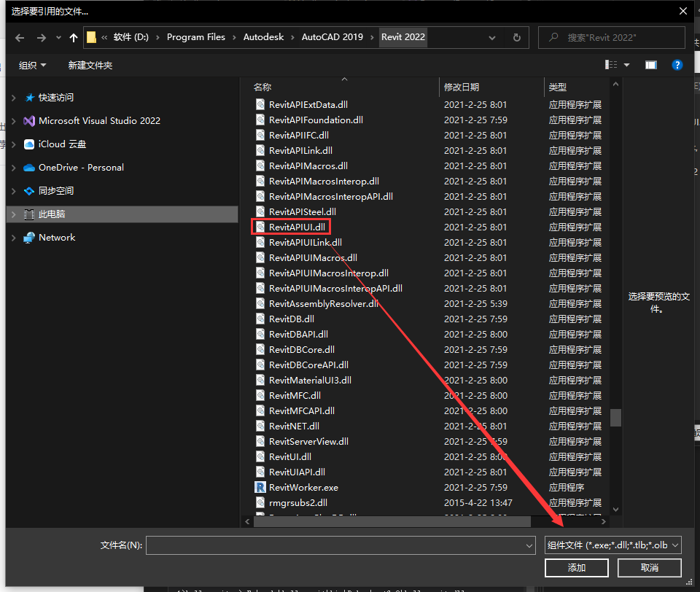Click horizontal scrollbar right arrow
The image size is (700, 592).
pos(604,521)
